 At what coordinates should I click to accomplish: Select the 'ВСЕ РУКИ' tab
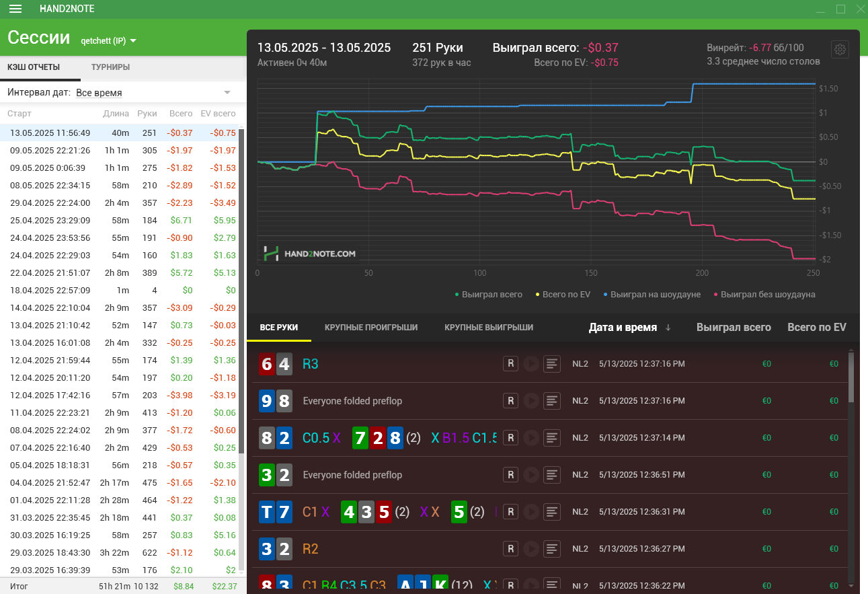(x=279, y=328)
